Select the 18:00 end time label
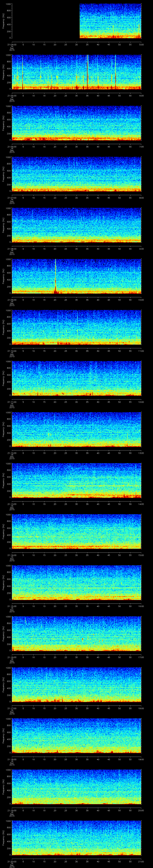Viewport: 153px width, 868px height. tap(141, 708)
